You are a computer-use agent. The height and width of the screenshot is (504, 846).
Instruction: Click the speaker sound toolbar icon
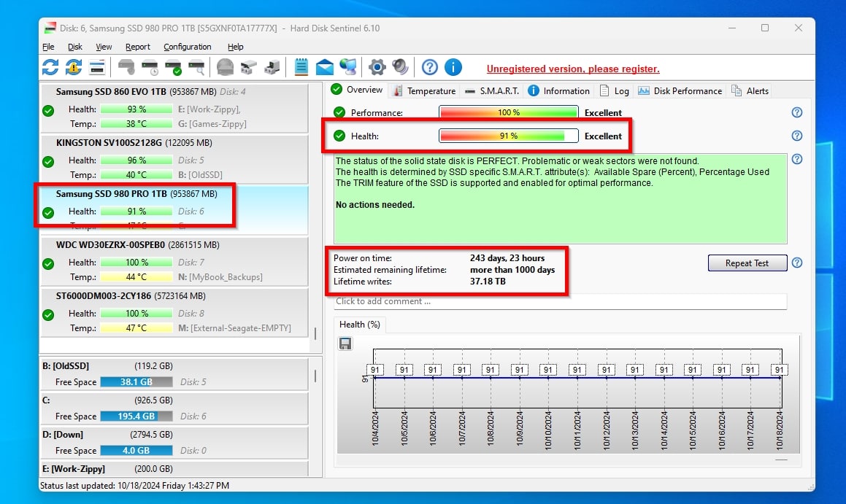pos(400,68)
